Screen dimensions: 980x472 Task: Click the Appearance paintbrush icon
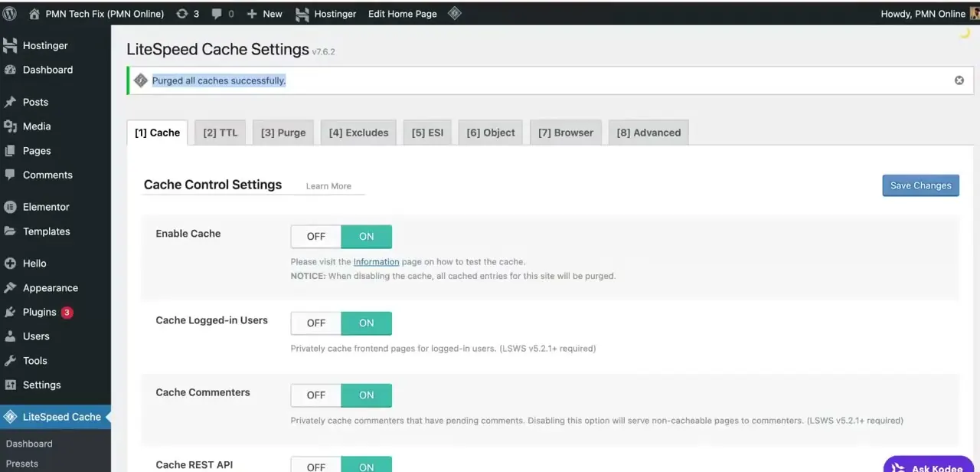tap(10, 288)
